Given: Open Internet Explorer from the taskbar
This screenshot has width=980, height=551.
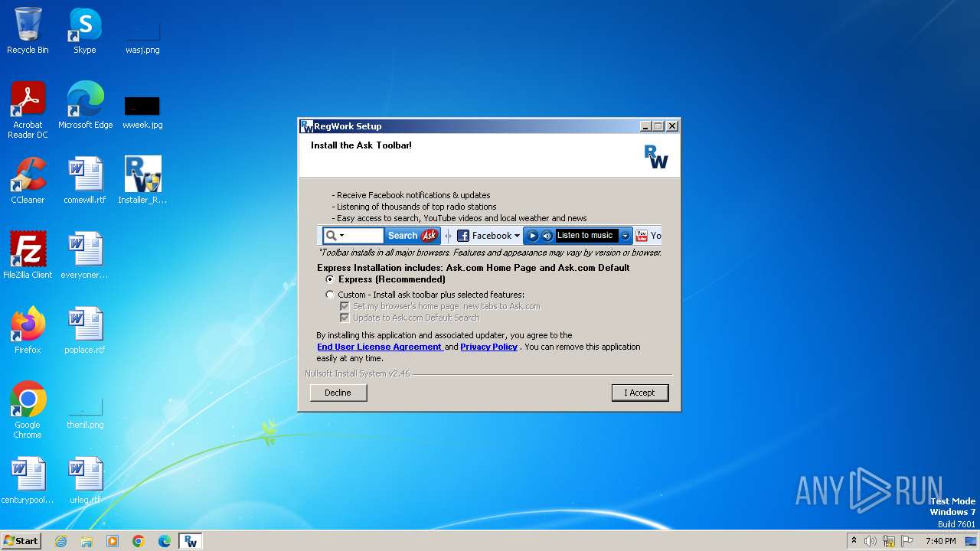Looking at the screenshot, I should click(x=60, y=541).
